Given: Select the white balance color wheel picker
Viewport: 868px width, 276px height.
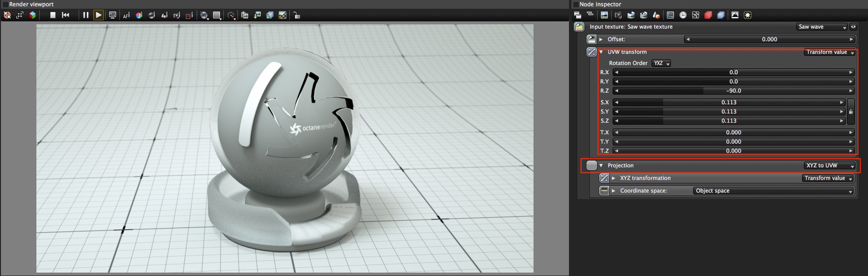Looking at the screenshot, I should click(x=139, y=15).
